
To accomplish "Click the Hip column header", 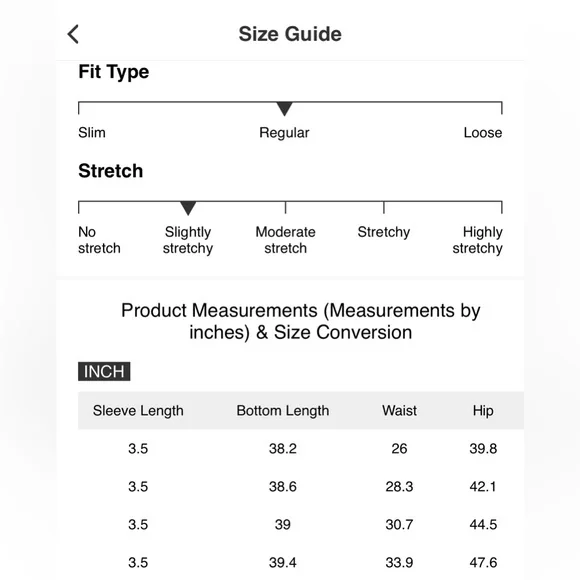I will [x=483, y=411].
